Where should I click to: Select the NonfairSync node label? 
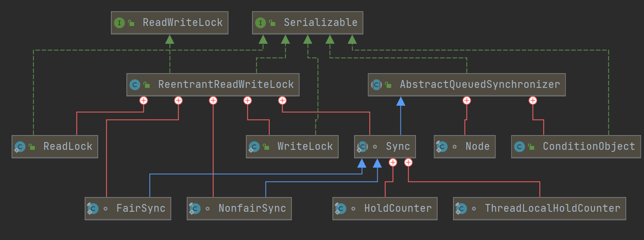pos(252,208)
